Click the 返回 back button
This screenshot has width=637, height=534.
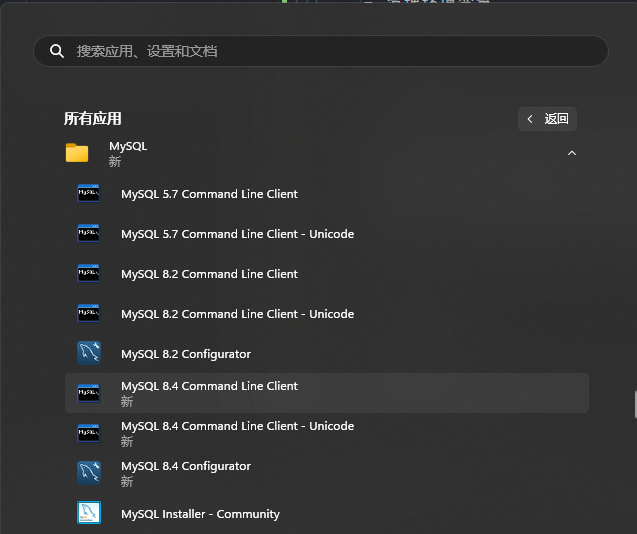point(547,119)
